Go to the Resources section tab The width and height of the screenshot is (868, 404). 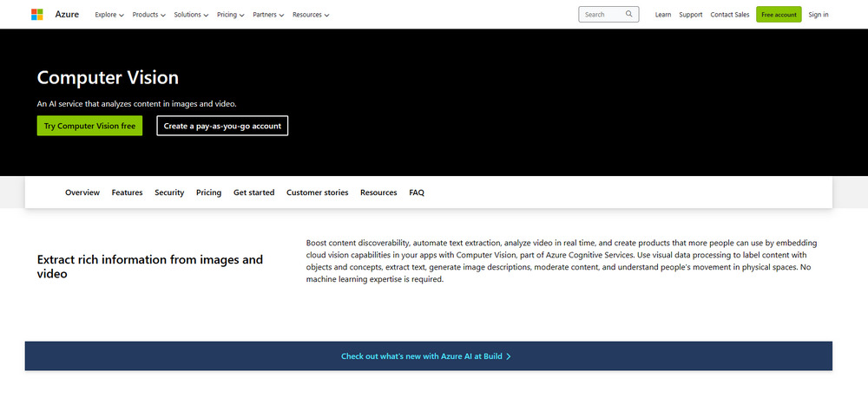(x=378, y=192)
